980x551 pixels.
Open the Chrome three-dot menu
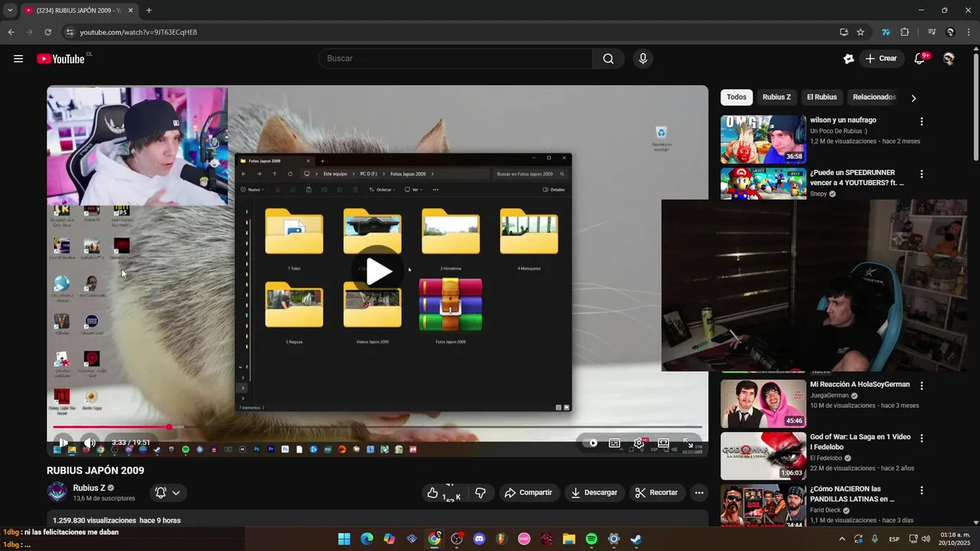[969, 32]
